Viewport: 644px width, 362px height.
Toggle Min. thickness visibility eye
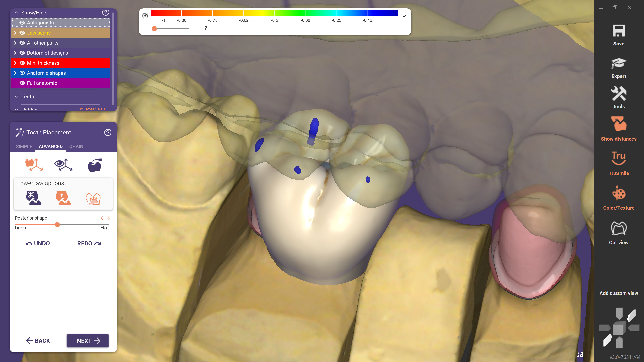pos(22,63)
